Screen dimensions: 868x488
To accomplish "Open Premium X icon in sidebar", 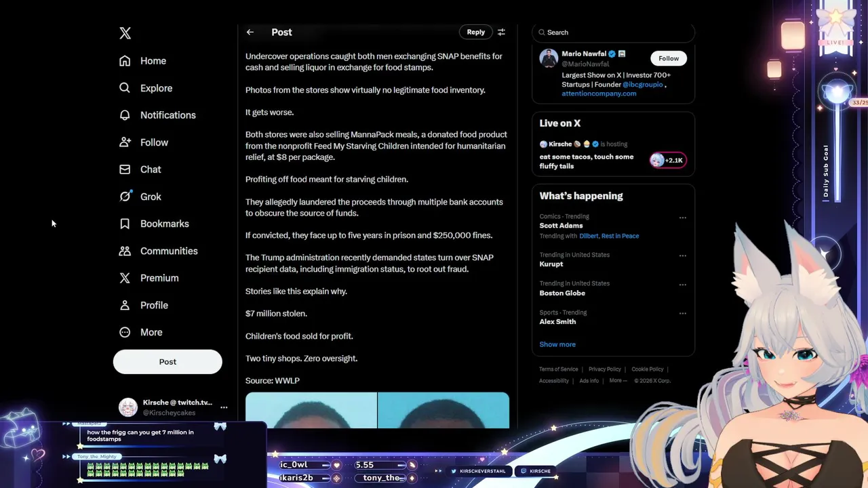I will (x=125, y=278).
